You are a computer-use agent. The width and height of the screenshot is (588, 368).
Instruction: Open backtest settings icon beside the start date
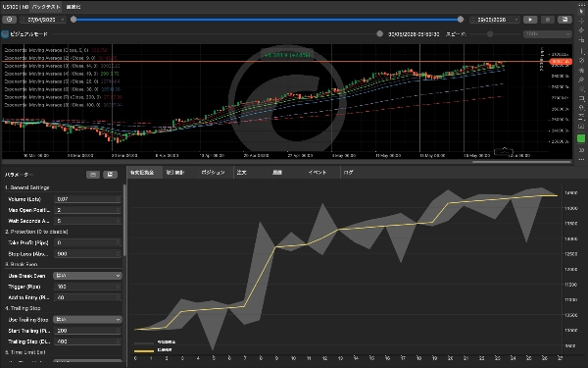tap(10, 20)
